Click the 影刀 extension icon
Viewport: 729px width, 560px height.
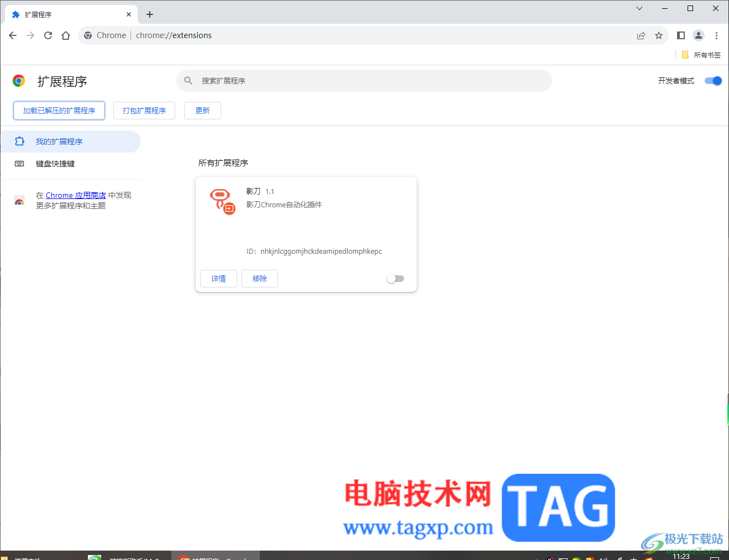[223, 201]
